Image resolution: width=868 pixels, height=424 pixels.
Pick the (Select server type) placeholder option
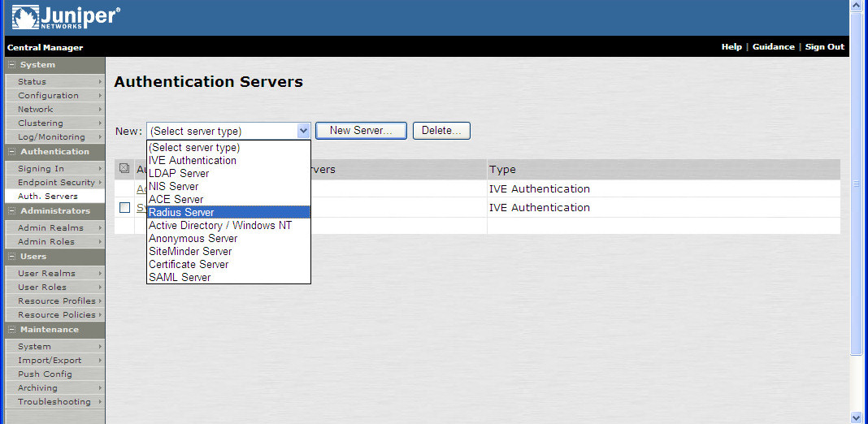[228, 148]
